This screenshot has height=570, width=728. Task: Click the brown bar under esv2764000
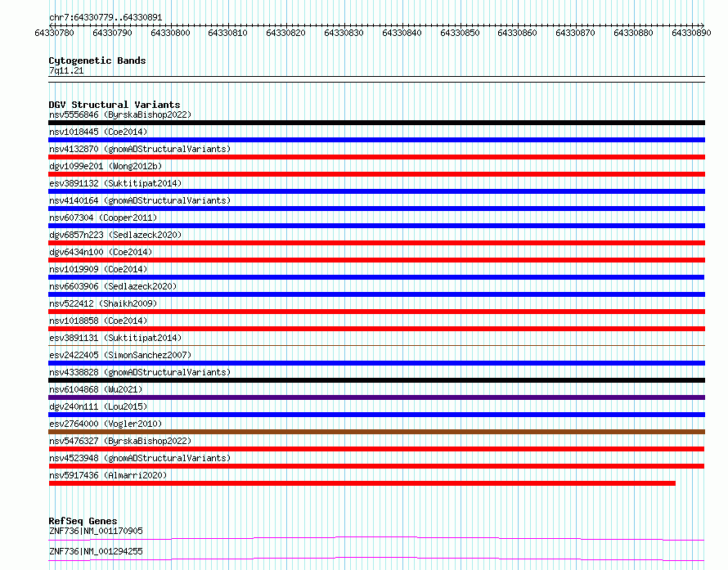pyautogui.click(x=376, y=432)
